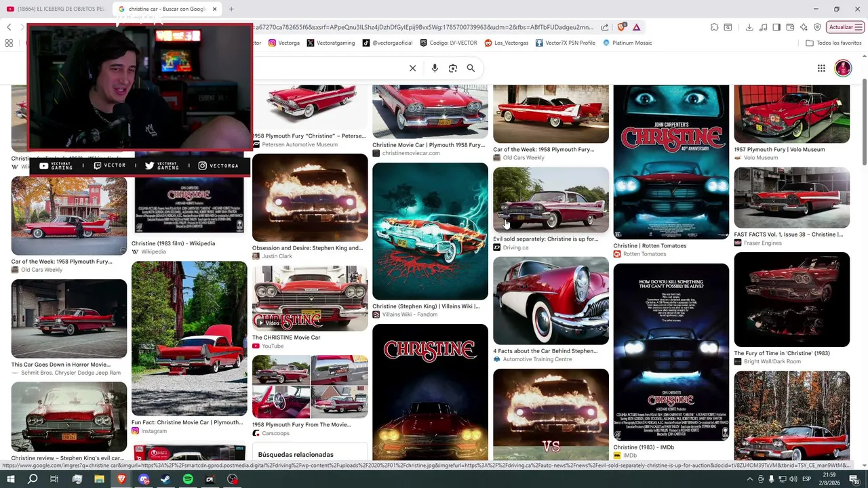The image size is (868, 488).
Task: Click the Actualizar update button
Action: pos(845,27)
